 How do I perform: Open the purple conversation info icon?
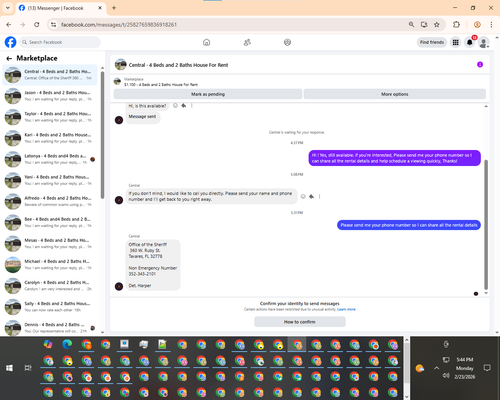(x=480, y=65)
